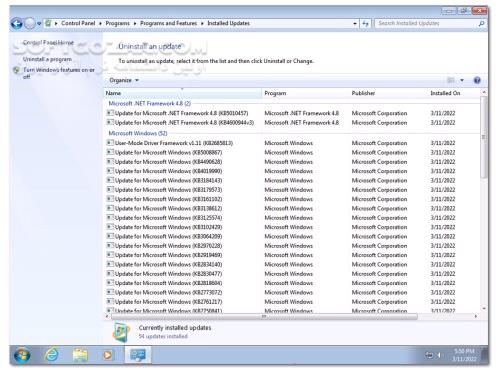Select Update for Microsoft Windows (KB2919469)
The image size is (499, 372).
293,255
